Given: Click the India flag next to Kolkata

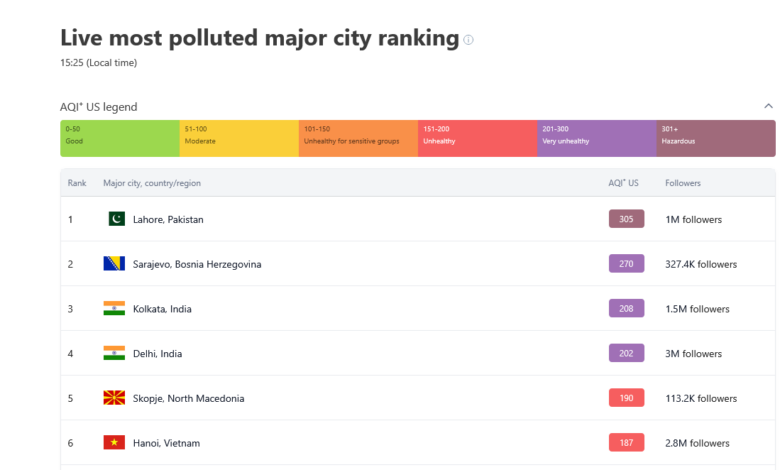Looking at the screenshot, I should click(x=114, y=309).
